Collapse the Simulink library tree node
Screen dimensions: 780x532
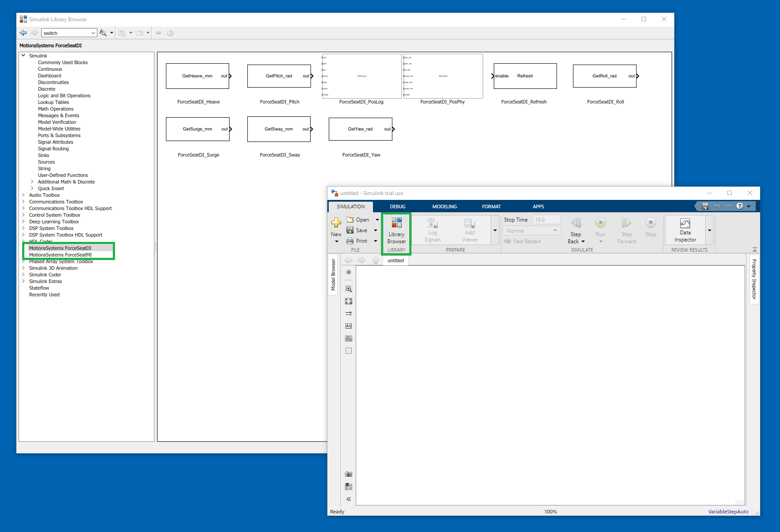23,56
